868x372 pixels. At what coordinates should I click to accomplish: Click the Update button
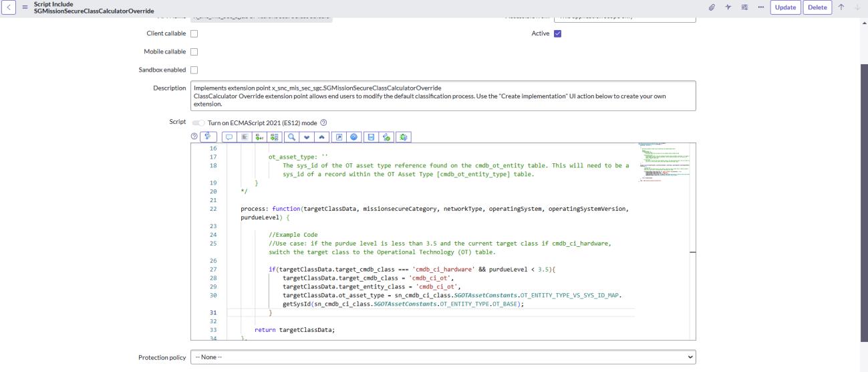(785, 7)
